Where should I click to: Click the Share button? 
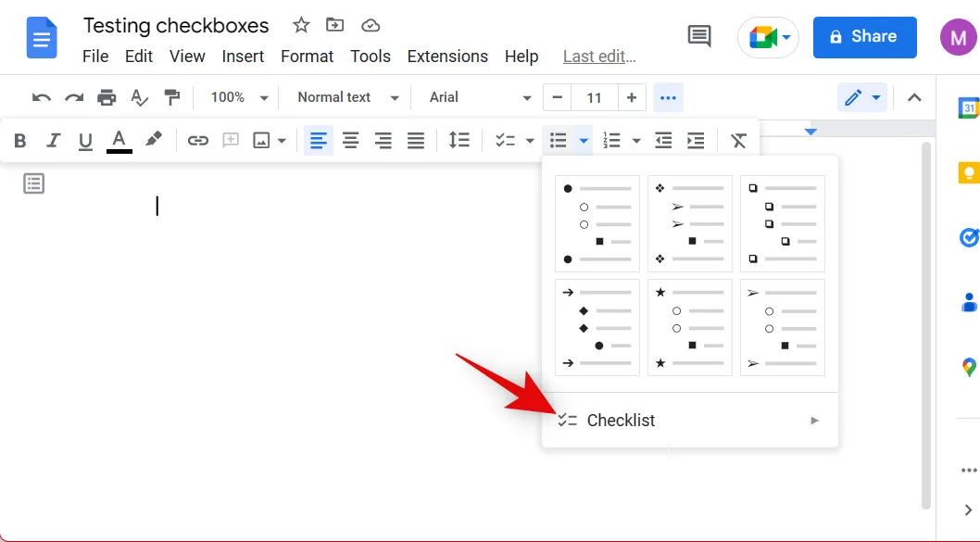(864, 37)
